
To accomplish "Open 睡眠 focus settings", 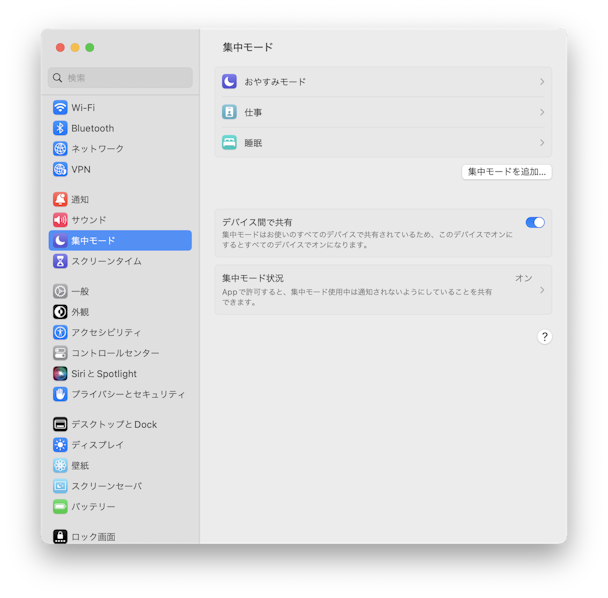I will coord(383,143).
